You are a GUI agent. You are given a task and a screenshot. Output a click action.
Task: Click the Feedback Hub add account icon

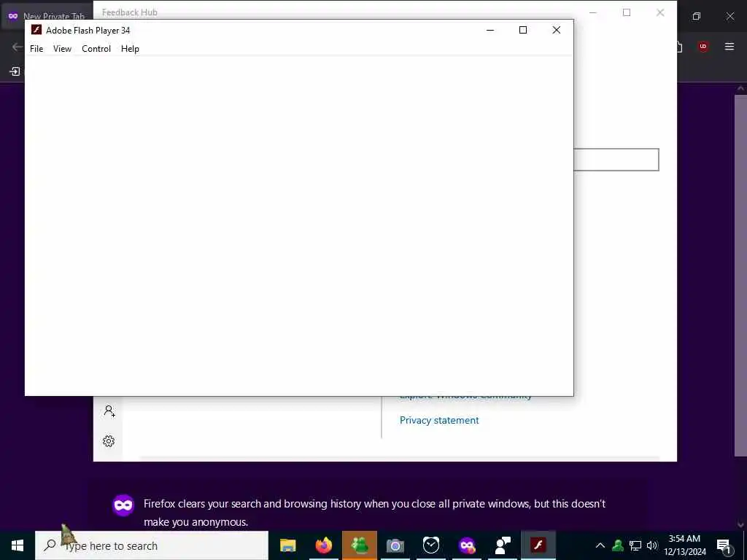pos(109,411)
